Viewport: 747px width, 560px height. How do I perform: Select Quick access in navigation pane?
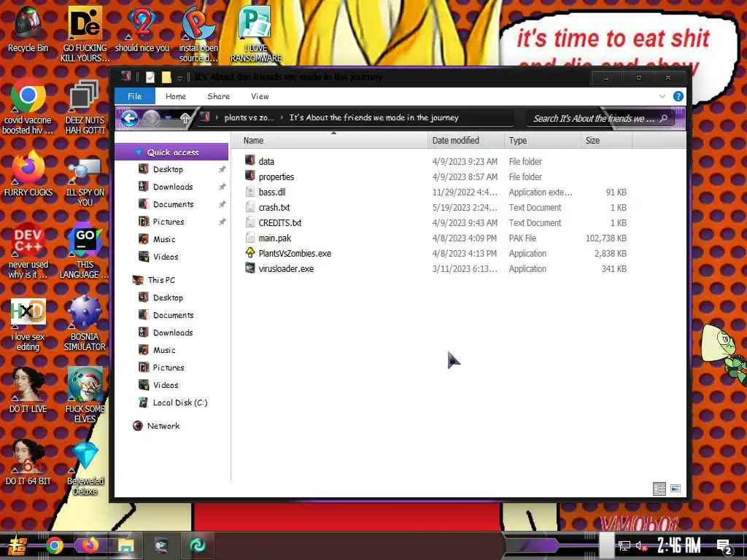tap(171, 152)
